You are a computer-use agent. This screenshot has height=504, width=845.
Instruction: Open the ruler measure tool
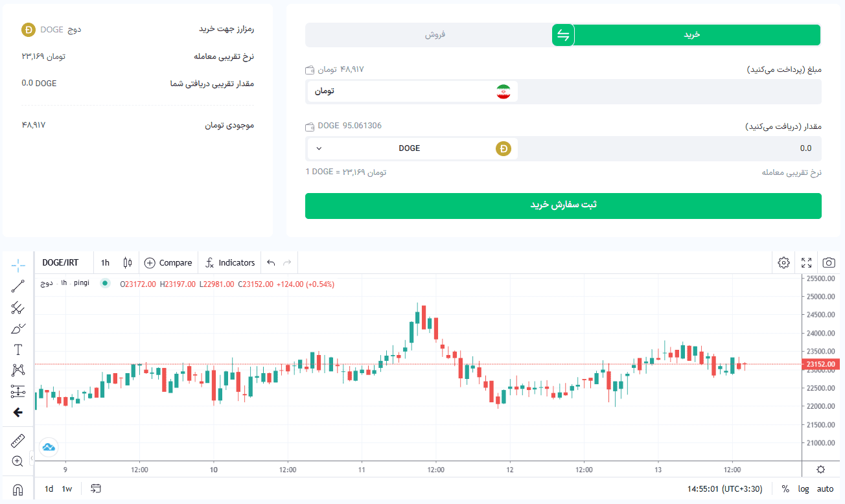click(x=18, y=441)
